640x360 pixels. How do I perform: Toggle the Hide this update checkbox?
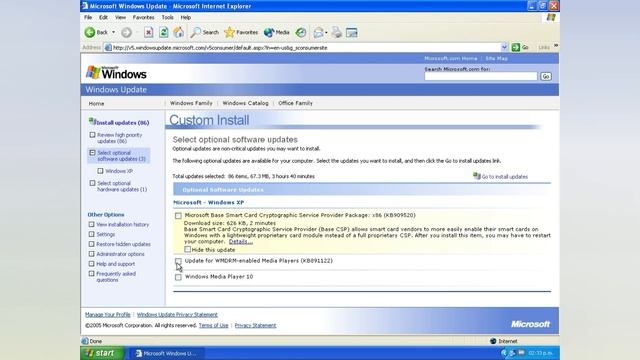pos(187,249)
